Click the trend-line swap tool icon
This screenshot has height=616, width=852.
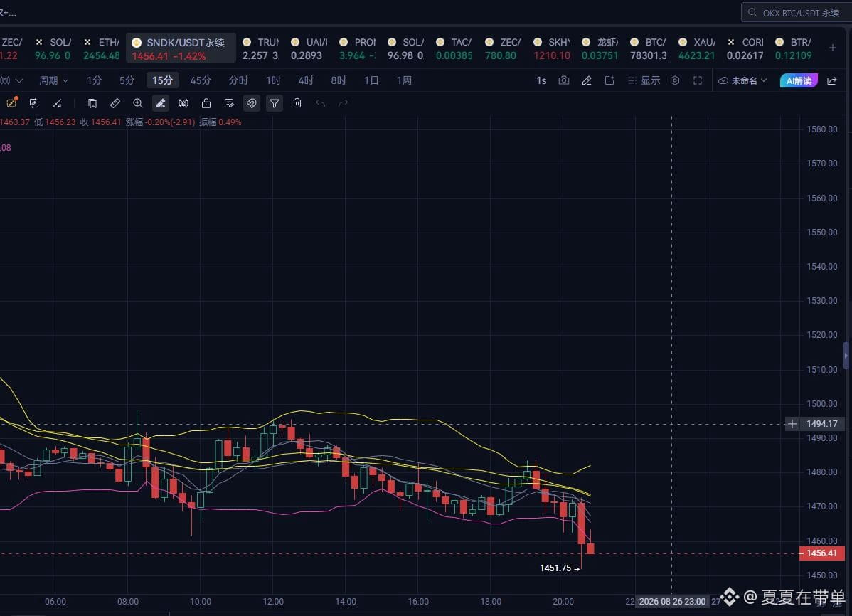point(57,103)
